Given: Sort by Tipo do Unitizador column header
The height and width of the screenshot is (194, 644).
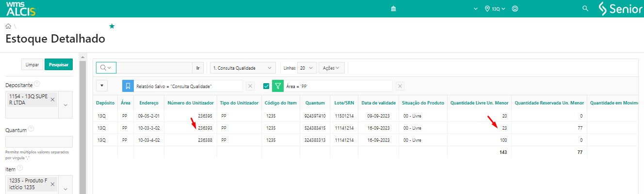Looking at the screenshot, I should [x=239, y=103].
